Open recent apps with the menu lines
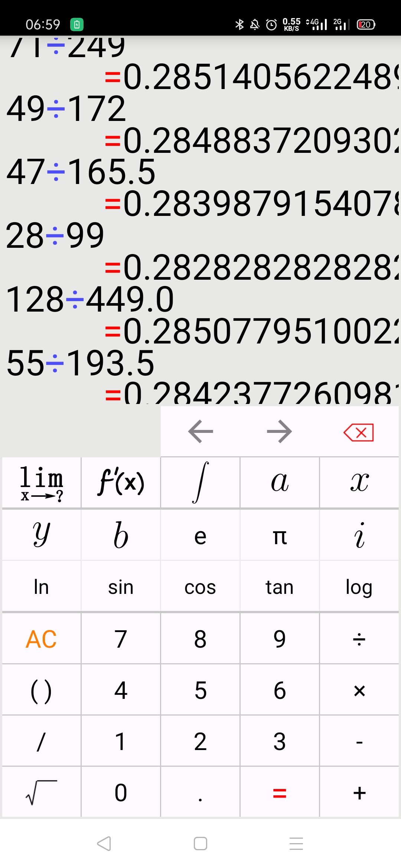Viewport: 401px width, 868px height. 296,844
